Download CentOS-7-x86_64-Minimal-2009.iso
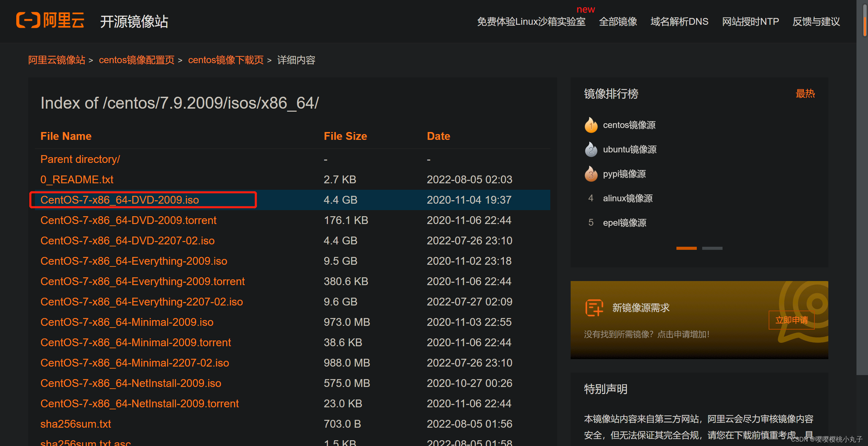 click(x=127, y=322)
